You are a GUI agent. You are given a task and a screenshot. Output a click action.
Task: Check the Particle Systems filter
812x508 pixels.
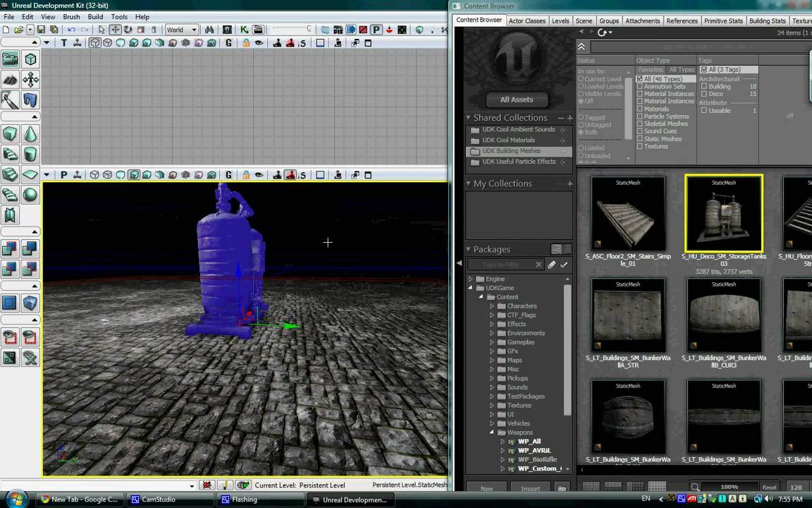(x=639, y=116)
